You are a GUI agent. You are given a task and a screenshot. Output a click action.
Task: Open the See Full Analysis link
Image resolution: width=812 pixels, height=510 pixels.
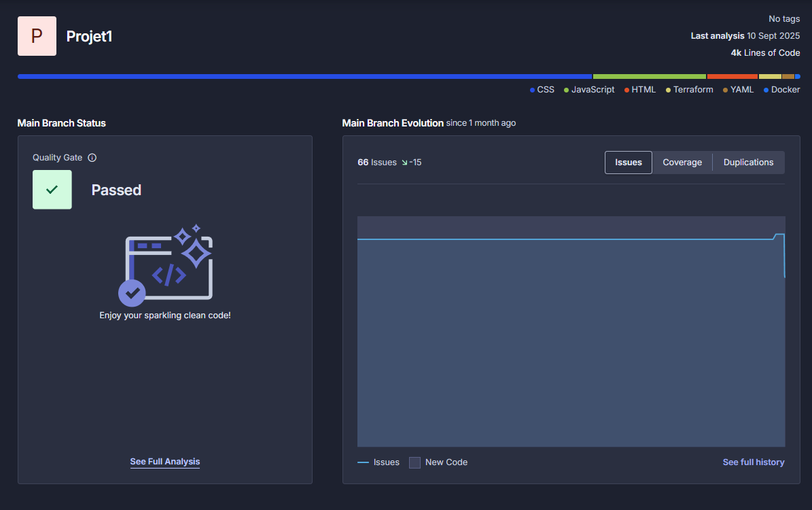coord(165,462)
